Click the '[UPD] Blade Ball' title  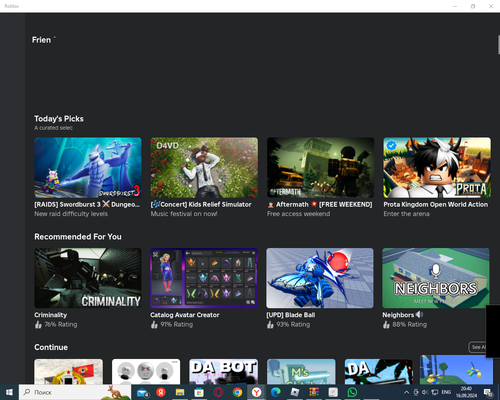pyautogui.click(x=291, y=315)
